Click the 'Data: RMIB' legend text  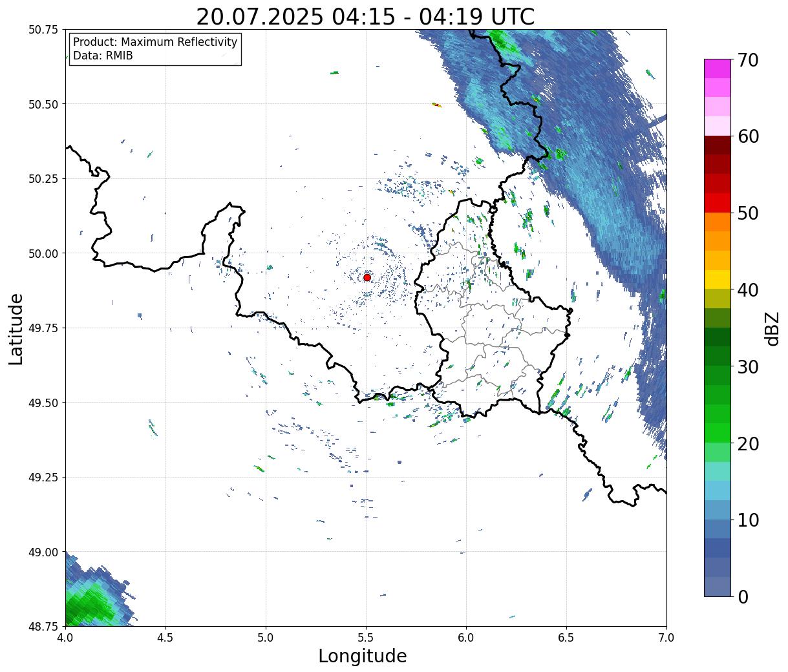[103, 56]
